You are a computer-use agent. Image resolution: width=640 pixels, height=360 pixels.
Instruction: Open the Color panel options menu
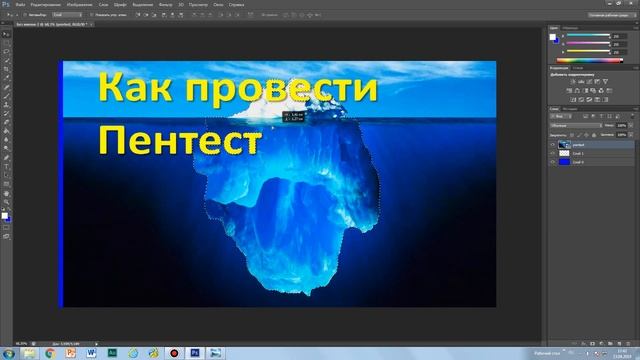(636, 28)
